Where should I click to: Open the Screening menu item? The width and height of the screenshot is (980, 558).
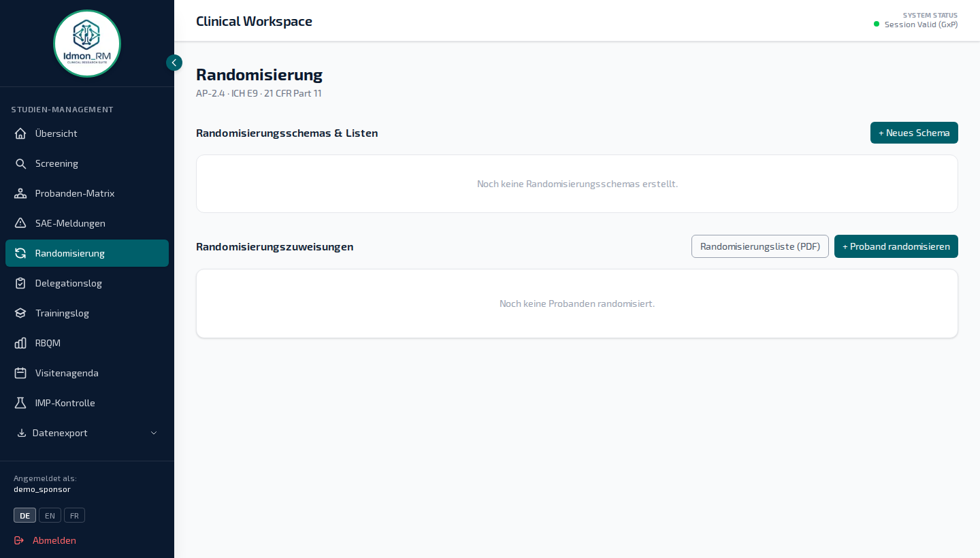click(87, 163)
